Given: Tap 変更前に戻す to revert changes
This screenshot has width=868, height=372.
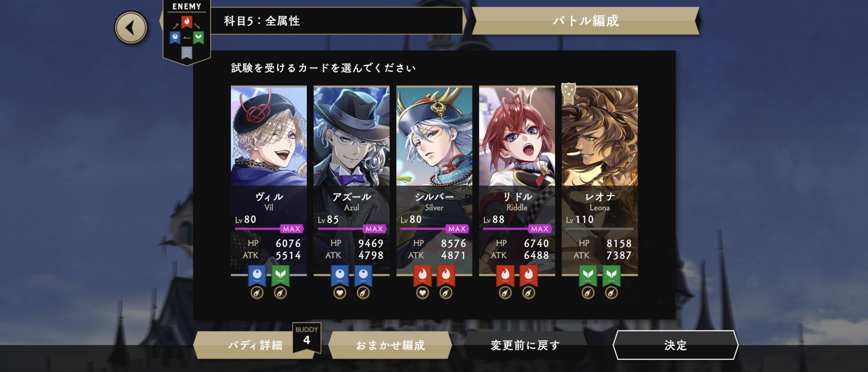Looking at the screenshot, I should coord(525,345).
